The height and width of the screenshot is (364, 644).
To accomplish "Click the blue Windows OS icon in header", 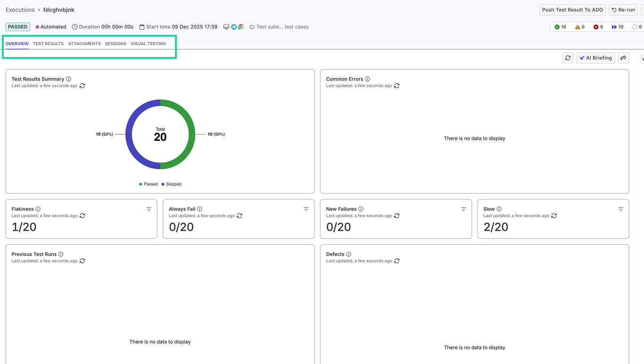I will [x=234, y=27].
